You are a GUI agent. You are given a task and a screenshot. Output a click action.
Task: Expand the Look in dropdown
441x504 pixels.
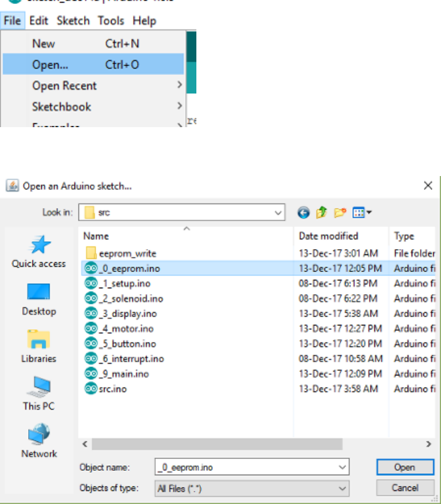(x=278, y=213)
